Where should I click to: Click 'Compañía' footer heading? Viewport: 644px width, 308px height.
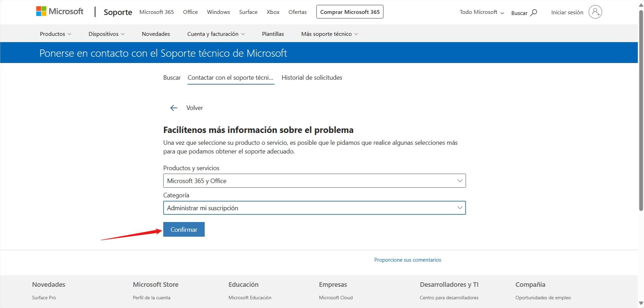click(x=530, y=284)
